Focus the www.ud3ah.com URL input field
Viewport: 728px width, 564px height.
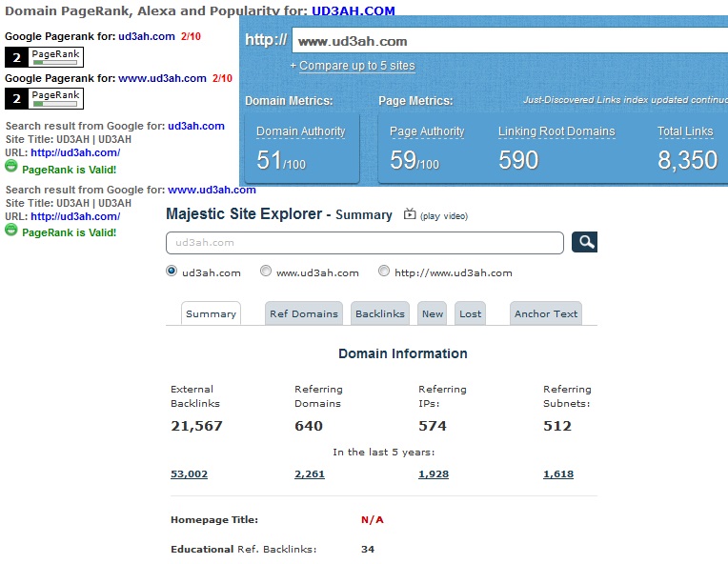pyautogui.click(x=510, y=41)
